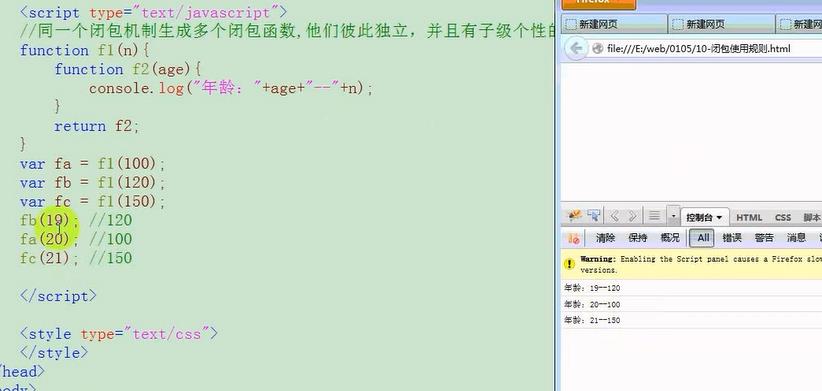Toggle the 保持 persist button
Viewport: 822px width, 391px height.
tap(637, 238)
